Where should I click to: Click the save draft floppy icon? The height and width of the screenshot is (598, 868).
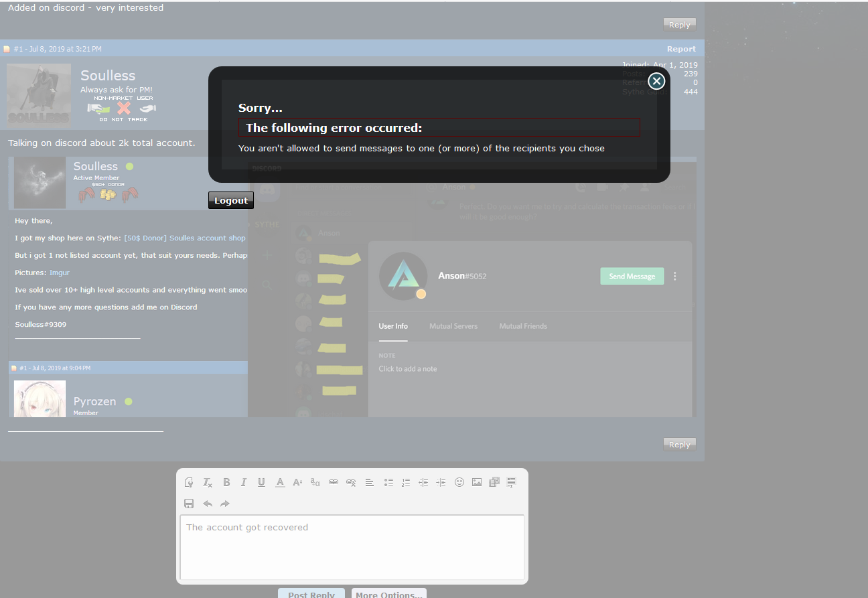click(x=189, y=504)
